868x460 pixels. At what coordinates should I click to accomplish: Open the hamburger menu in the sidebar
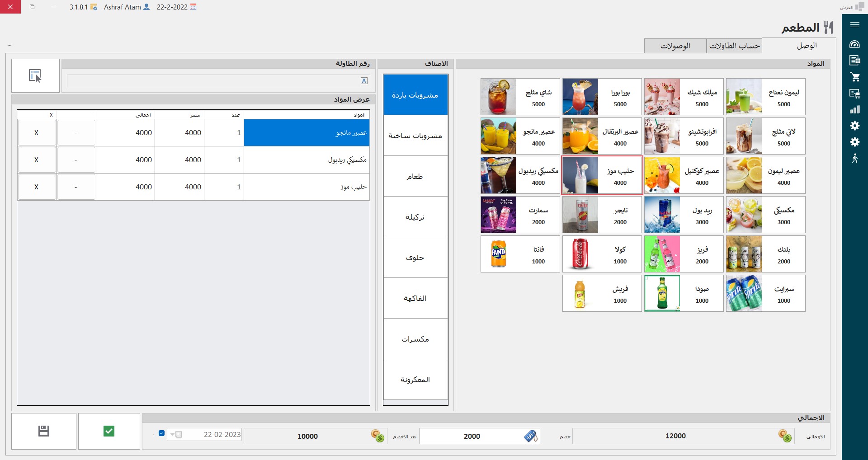point(854,25)
